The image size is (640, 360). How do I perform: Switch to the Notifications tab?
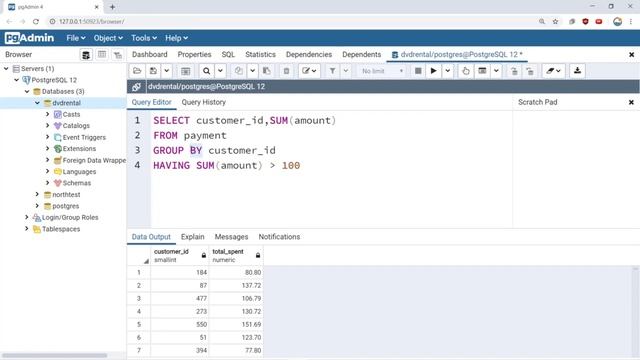[279, 237]
